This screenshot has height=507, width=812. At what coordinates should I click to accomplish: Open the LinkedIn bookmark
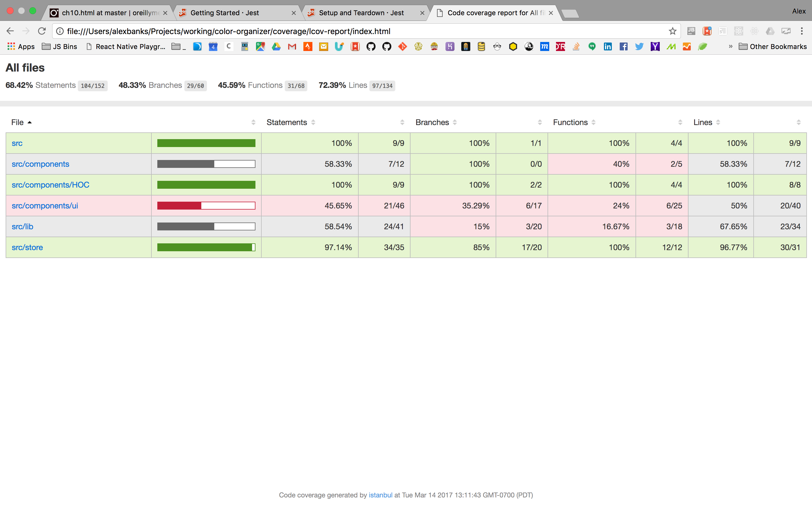[x=608, y=46]
